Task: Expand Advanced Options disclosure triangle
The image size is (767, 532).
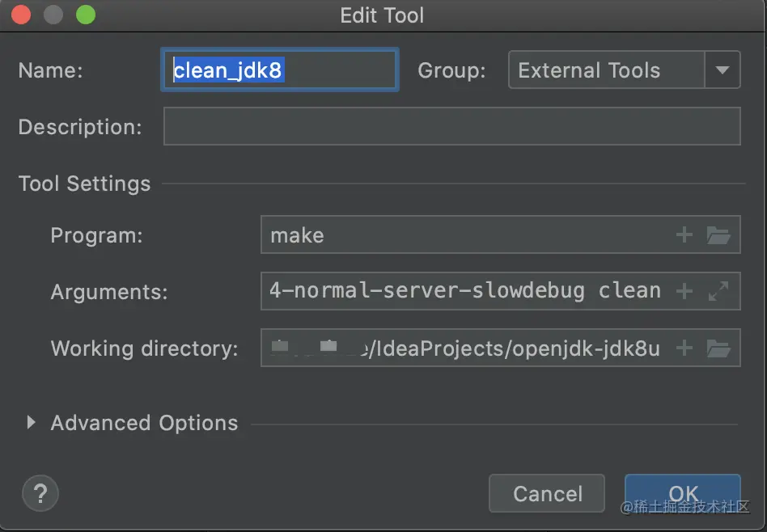Action: coord(32,423)
